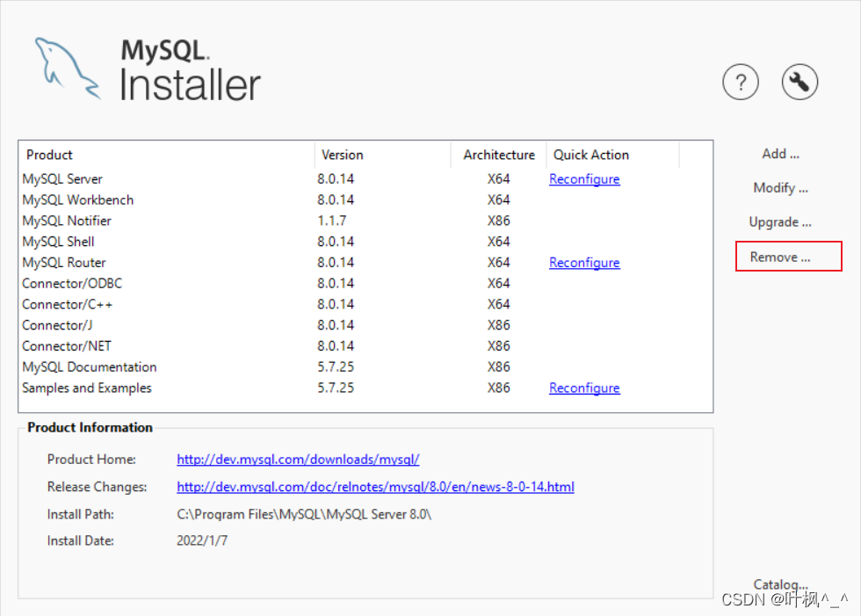Select the MySQL Documentation row

click(x=365, y=366)
